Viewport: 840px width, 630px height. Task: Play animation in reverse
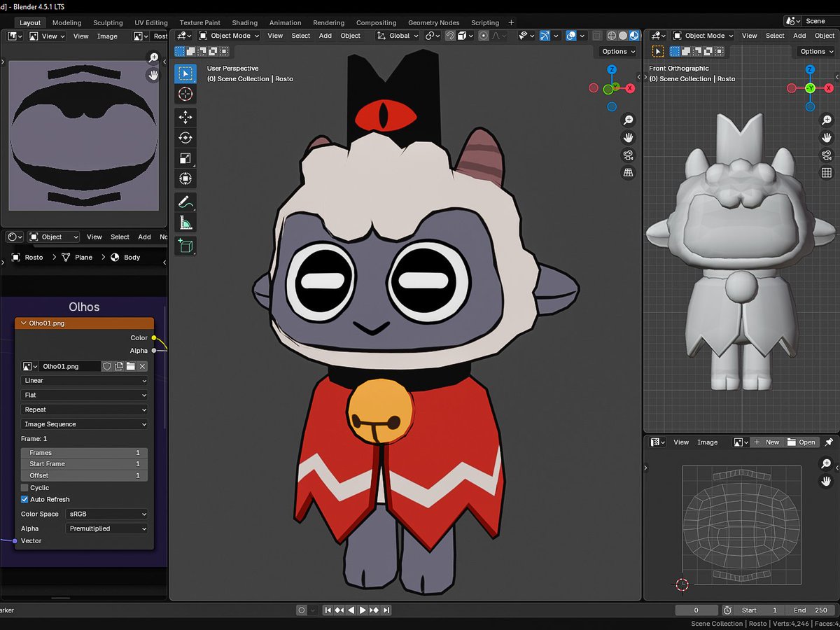click(351, 610)
